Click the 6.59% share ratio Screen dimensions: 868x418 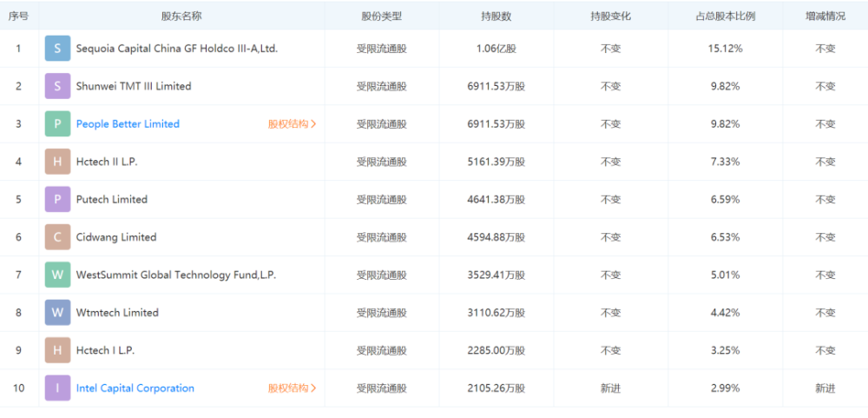point(725,200)
